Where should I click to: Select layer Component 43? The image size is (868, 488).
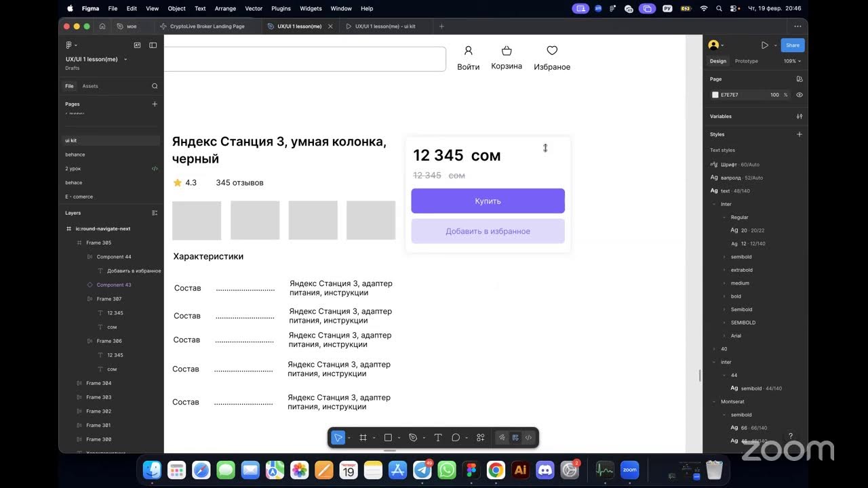[x=113, y=285]
